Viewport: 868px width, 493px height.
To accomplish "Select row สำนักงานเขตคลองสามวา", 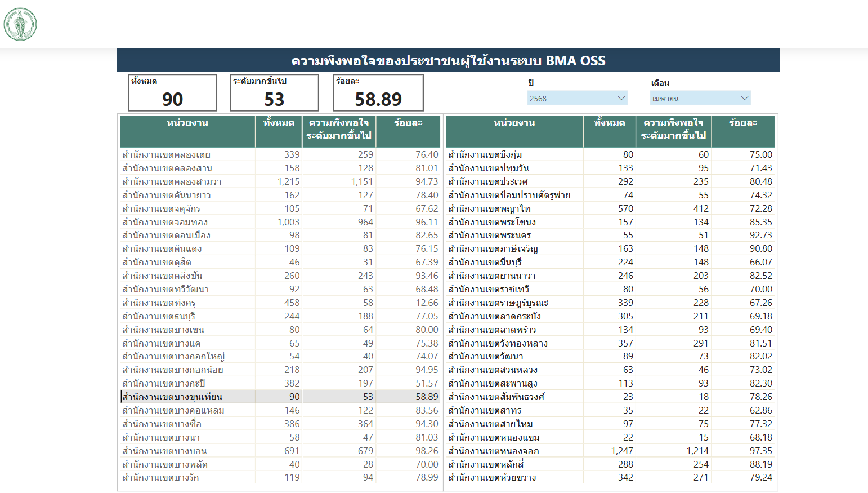I will (280, 181).
